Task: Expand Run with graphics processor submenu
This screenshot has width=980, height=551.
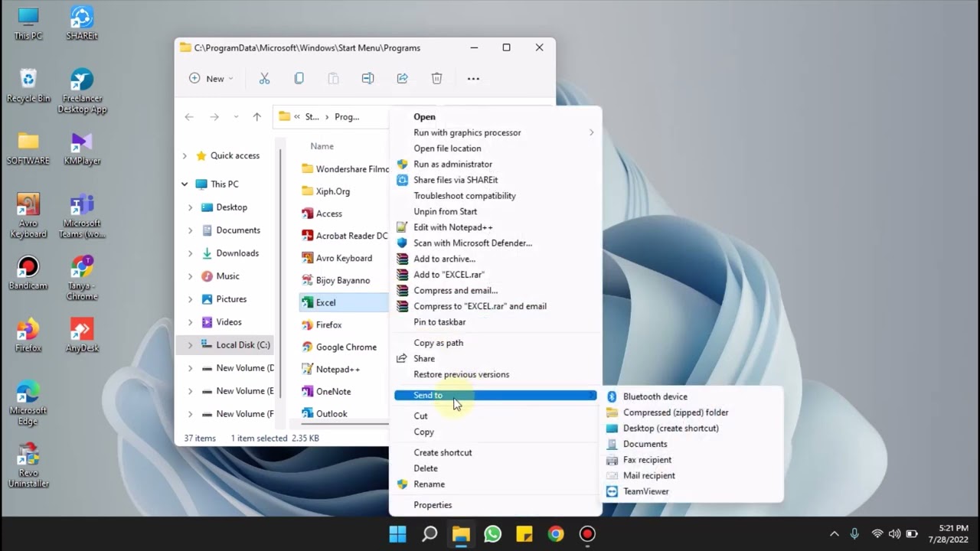Action: [x=591, y=132]
